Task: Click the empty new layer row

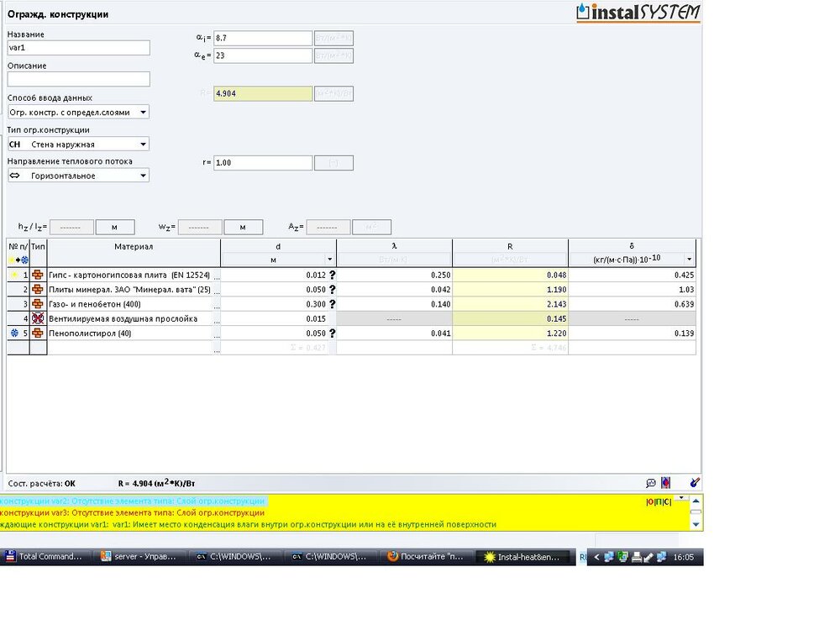Action: pyautogui.click(x=351, y=348)
